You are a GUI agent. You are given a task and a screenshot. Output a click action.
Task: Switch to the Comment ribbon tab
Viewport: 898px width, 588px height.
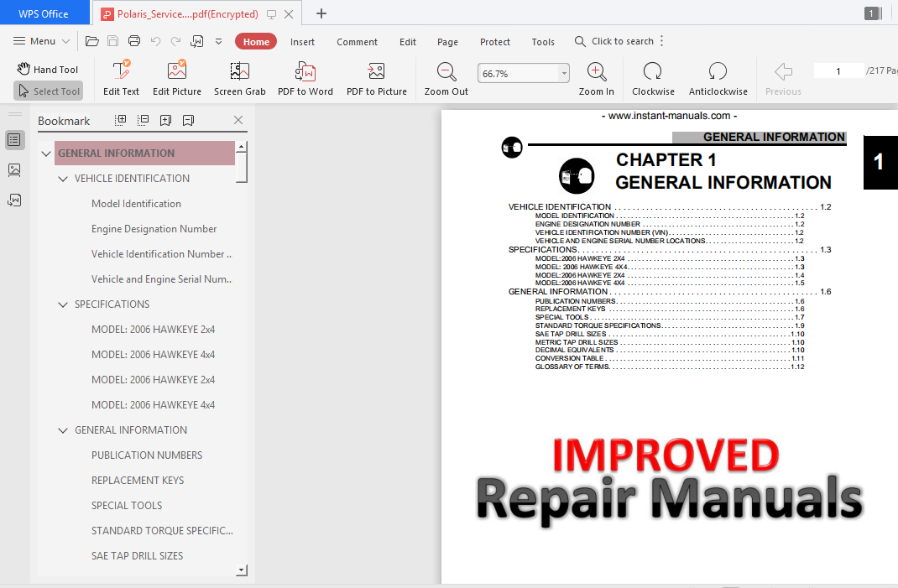(357, 42)
